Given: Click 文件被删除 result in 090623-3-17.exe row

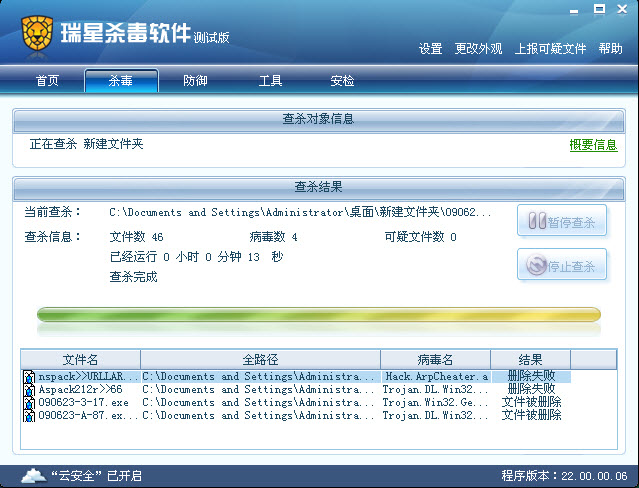Looking at the screenshot, I should point(531,402).
